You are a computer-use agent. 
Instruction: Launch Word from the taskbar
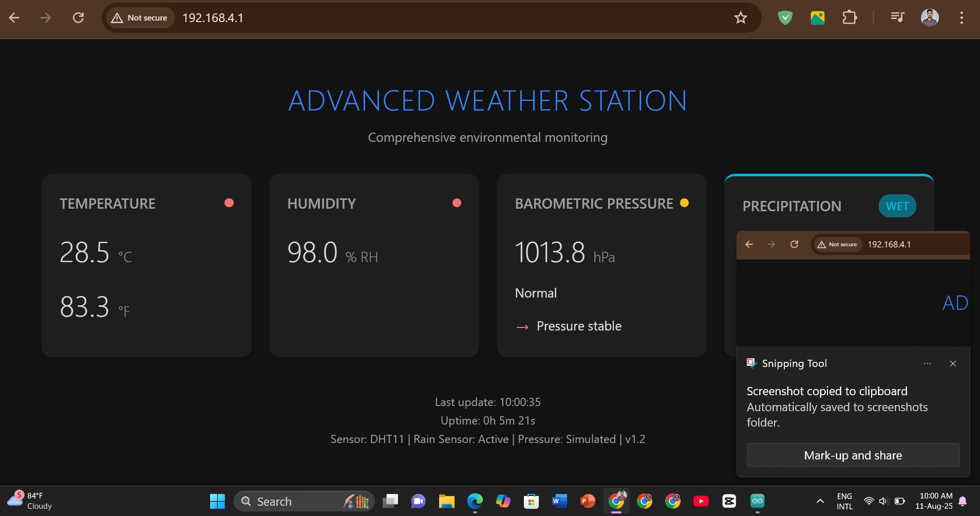559,501
